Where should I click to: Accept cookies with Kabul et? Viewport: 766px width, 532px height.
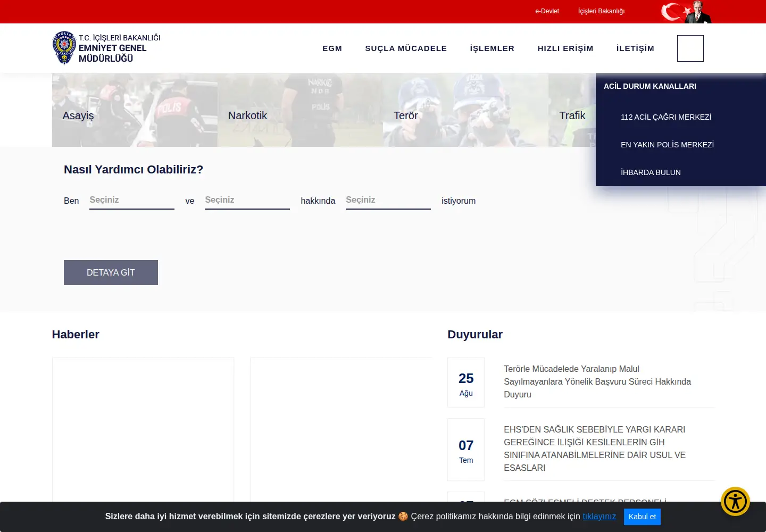[x=642, y=517]
